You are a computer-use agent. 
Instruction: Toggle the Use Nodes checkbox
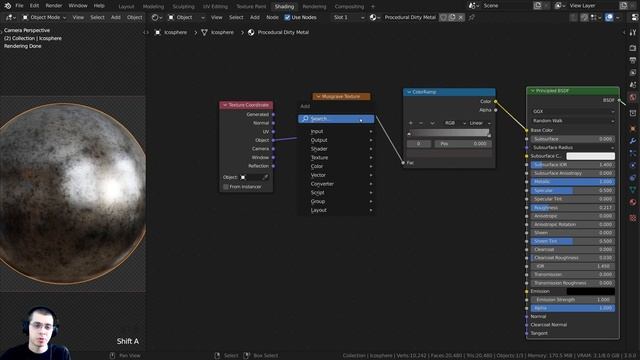(x=287, y=18)
